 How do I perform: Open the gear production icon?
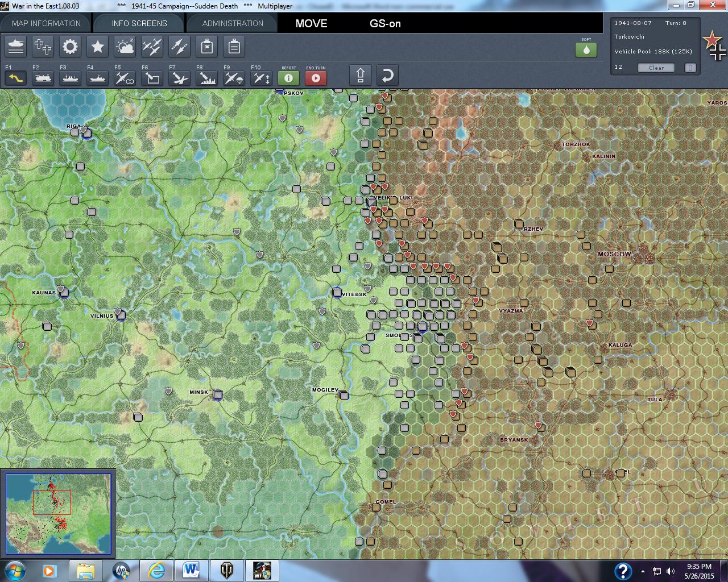pos(71,47)
